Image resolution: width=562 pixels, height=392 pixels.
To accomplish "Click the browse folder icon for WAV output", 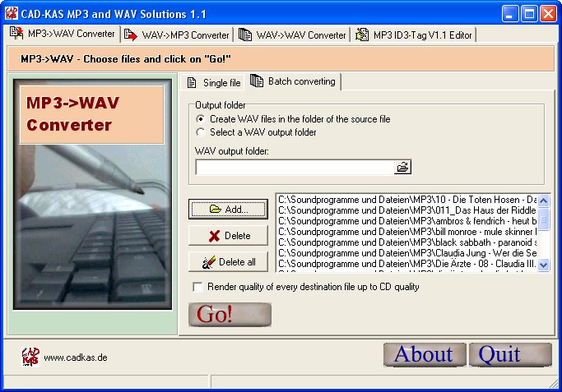I will tap(402, 168).
